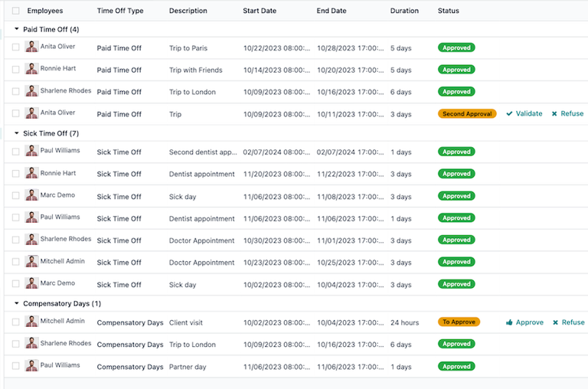Open the Marc Demo Sick day 11/06 record
588x389 pixels.
point(182,197)
